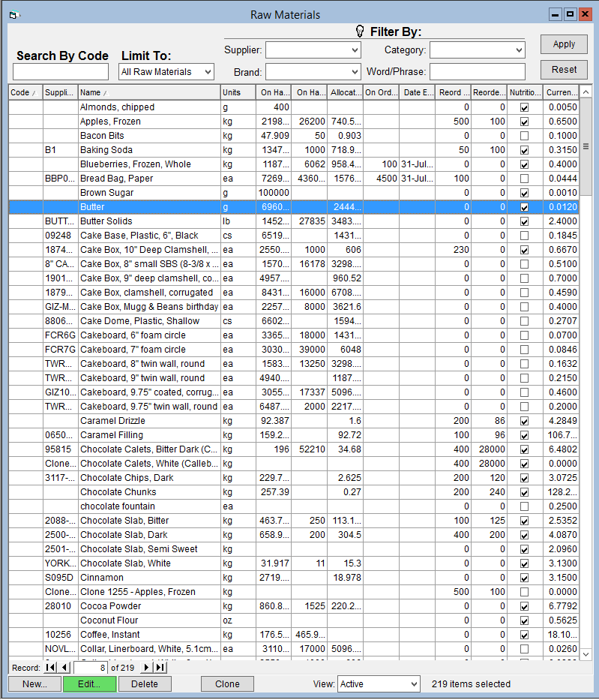Toggle Nutrition checkbox for Cinnamon

coord(525,578)
